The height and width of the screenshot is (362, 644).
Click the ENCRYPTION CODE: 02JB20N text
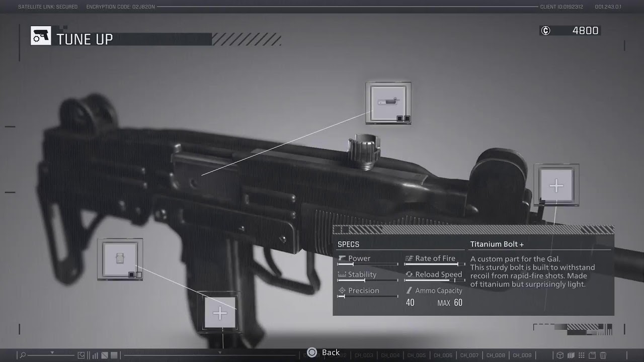pyautogui.click(x=121, y=7)
